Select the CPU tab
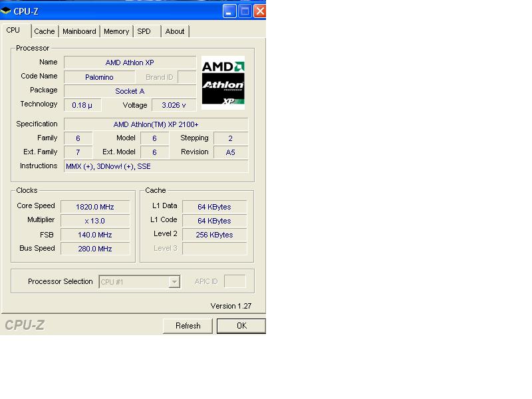The width and height of the screenshot is (532, 399). coord(13,31)
